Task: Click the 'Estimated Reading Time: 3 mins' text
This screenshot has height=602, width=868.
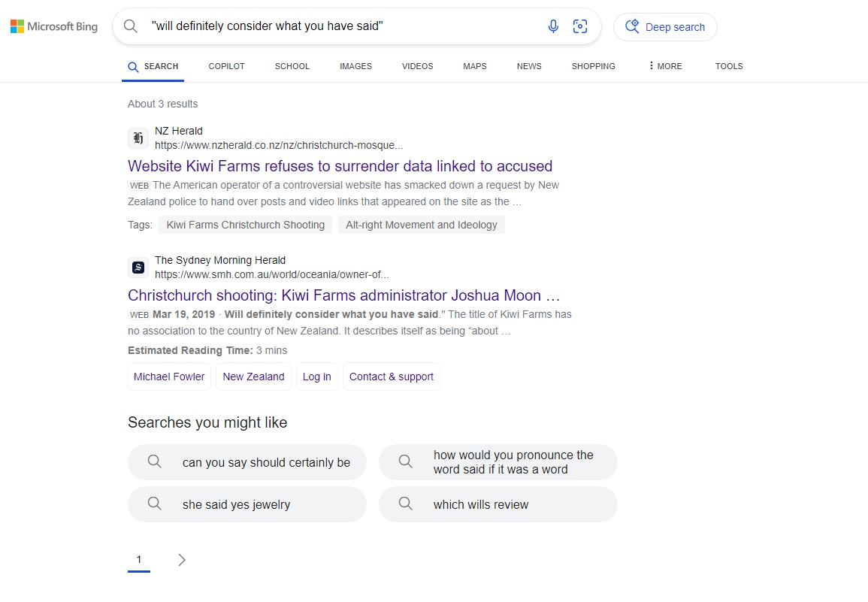Action: (207, 350)
